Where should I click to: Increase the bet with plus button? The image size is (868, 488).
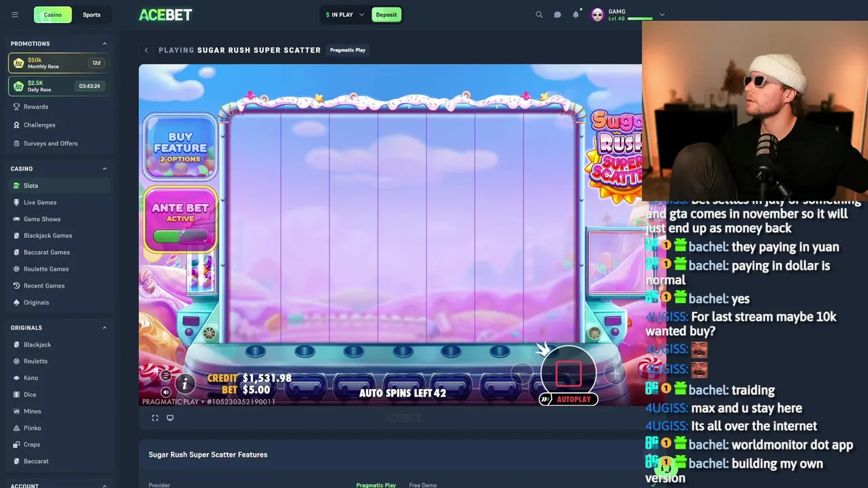[x=614, y=372]
